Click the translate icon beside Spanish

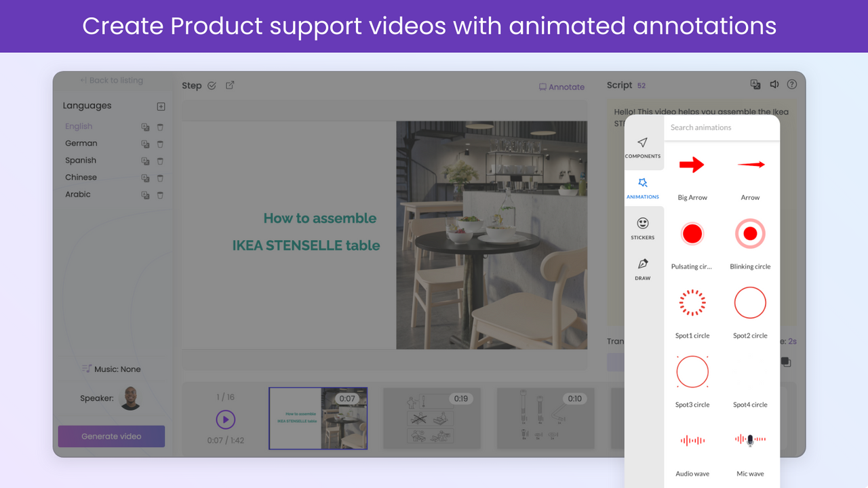tap(145, 161)
